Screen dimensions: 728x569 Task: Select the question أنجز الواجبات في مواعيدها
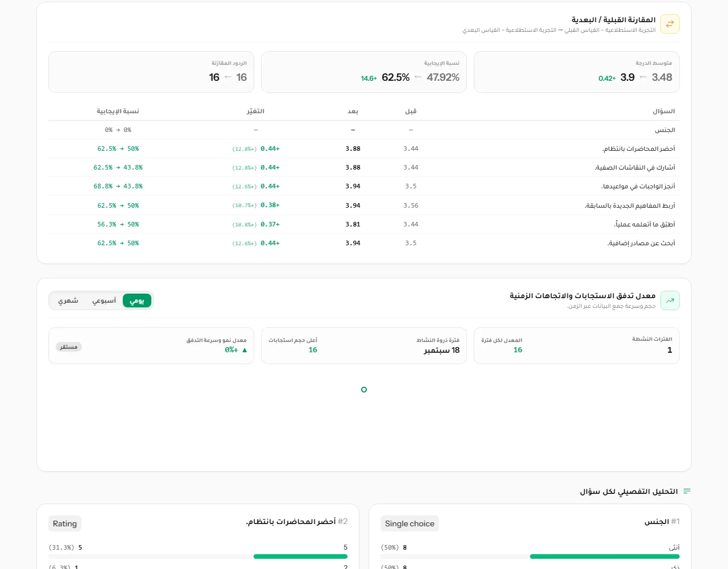coord(638,186)
